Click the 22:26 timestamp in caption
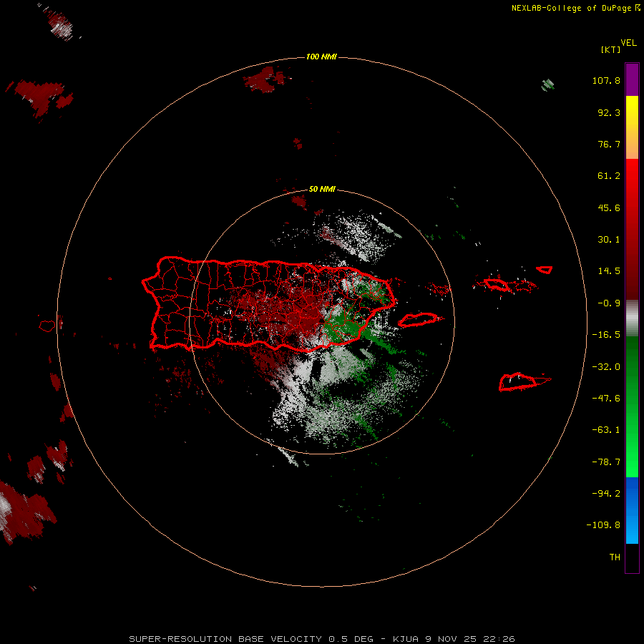Image resolution: width=644 pixels, height=644 pixels. point(499,639)
